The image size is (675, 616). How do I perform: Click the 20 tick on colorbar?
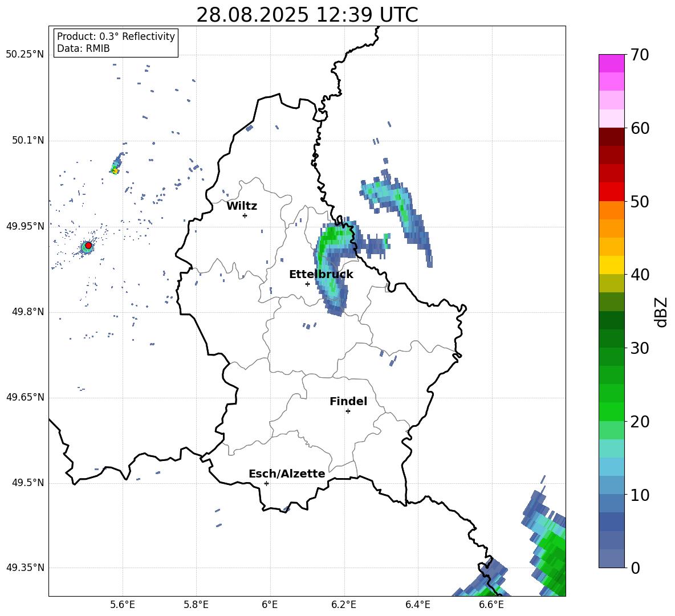[x=640, y=422]
